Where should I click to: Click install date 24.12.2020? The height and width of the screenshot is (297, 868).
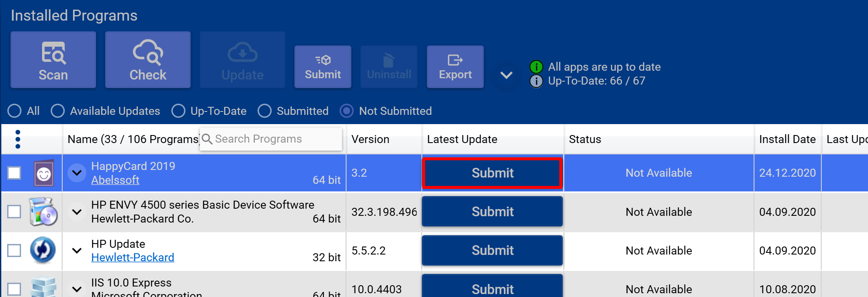pos(788,173)
